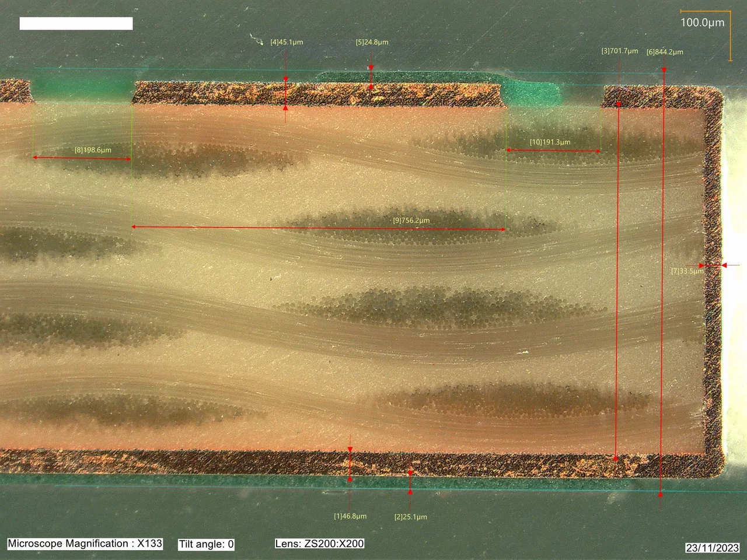The width and height of the screenshot is (747, 560).
Task: Click the white rectangle in top-left corner
Action: point(76,23)
